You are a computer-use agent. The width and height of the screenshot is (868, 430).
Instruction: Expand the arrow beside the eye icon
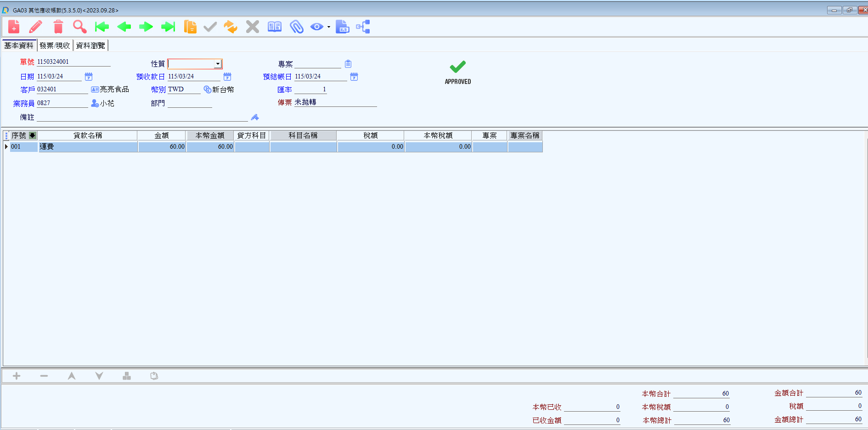pos(329,27)
